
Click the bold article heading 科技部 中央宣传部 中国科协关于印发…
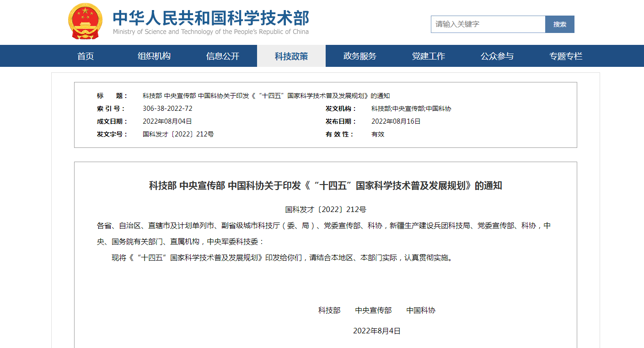coord(326,185)
